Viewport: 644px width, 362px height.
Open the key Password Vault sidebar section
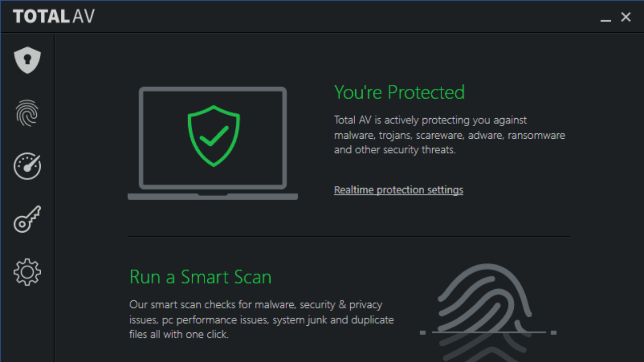click(27, 219)
